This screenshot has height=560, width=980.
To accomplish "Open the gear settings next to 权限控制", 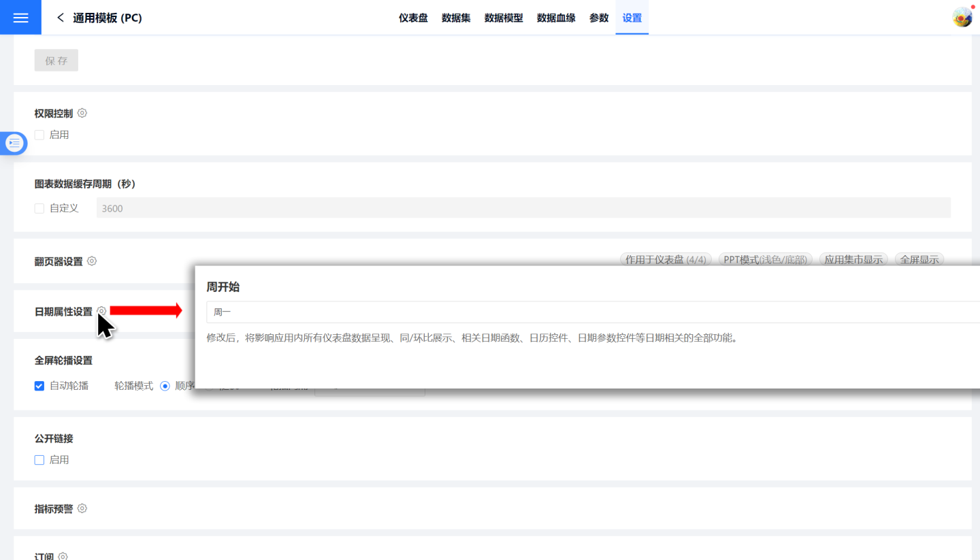I will point(82,113).
